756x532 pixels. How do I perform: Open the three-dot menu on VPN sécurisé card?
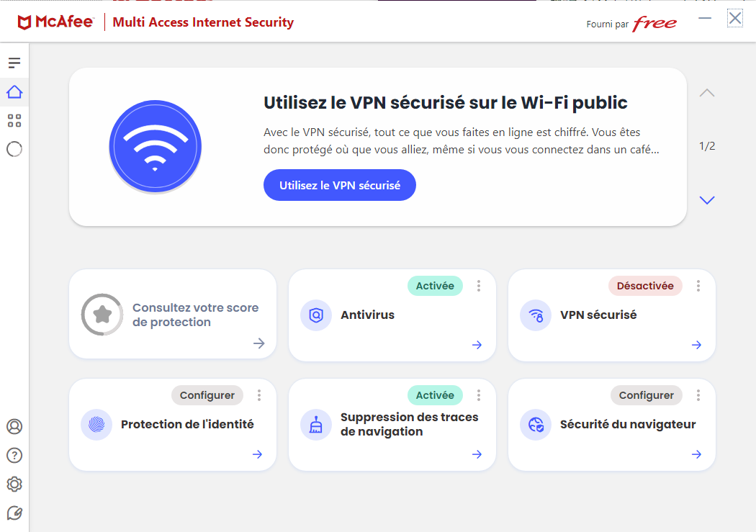pos(698,286)
